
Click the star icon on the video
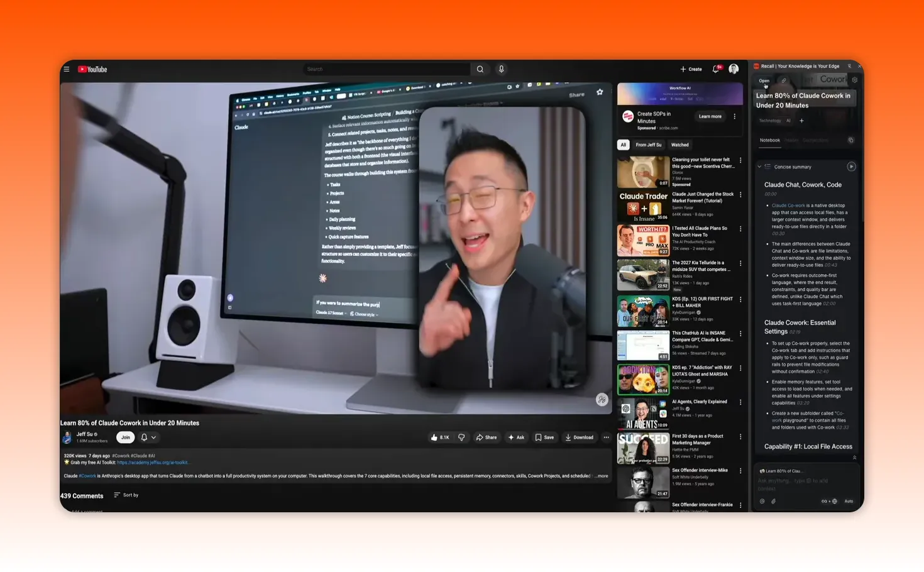pos(600,92)
